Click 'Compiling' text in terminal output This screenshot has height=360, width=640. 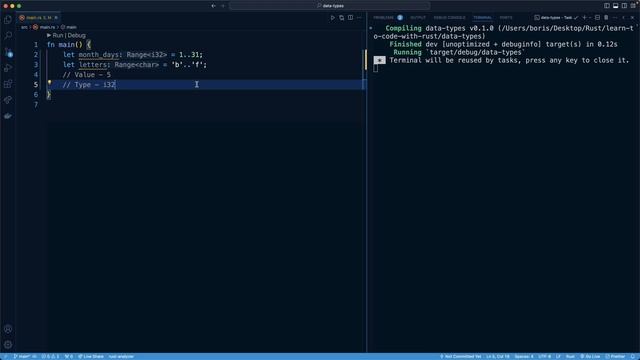coord(403,28)
